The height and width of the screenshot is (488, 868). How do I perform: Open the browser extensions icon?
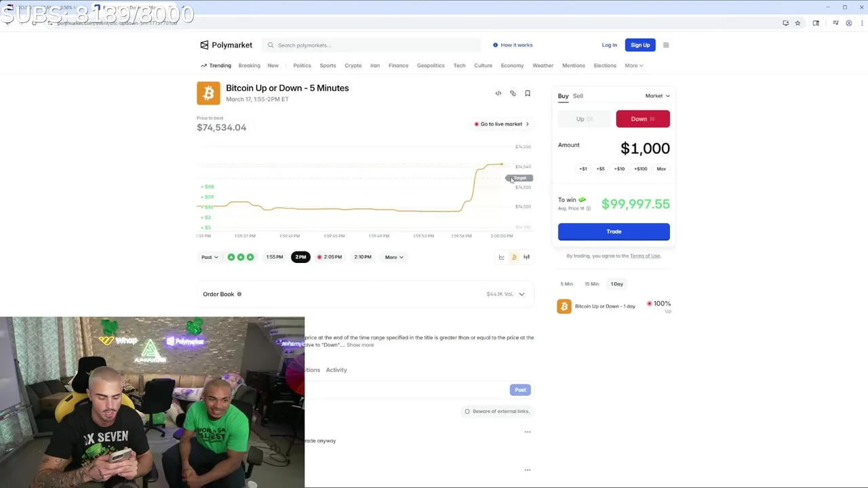tap(816, 23)
